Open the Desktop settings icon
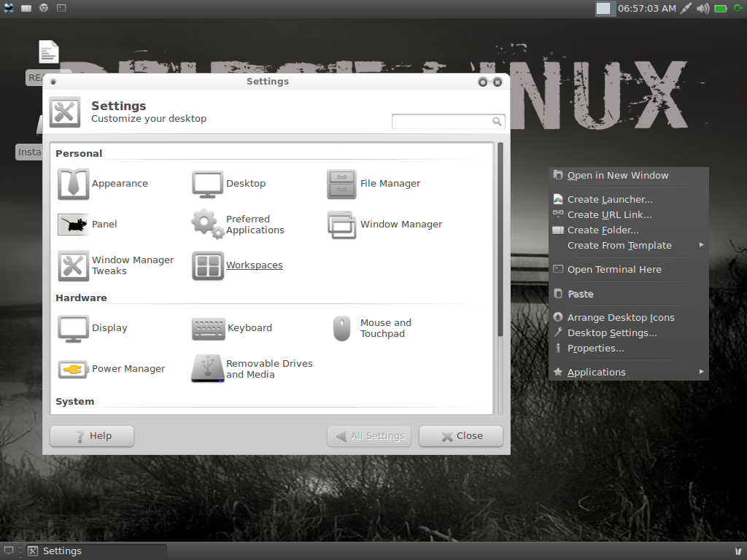Screen dimensions: 747x560 tap(207, 184)
